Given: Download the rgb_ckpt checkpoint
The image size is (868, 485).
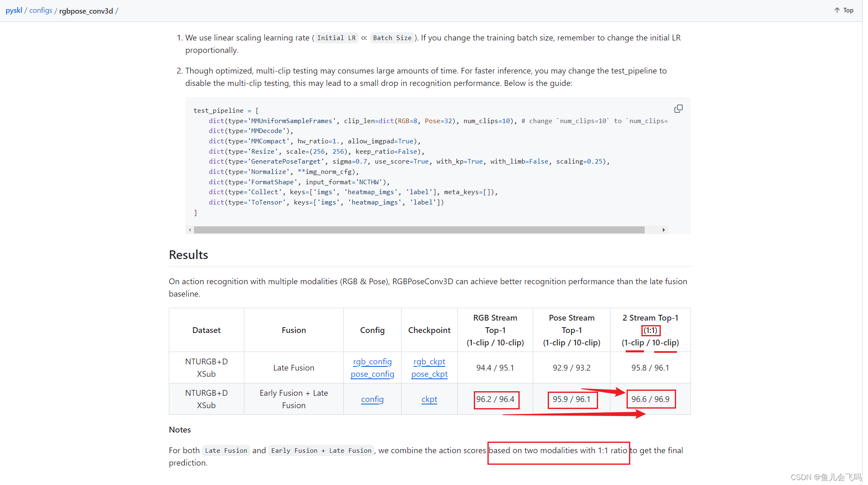Looking at the screenshot, I should click(x=429, y=361).
